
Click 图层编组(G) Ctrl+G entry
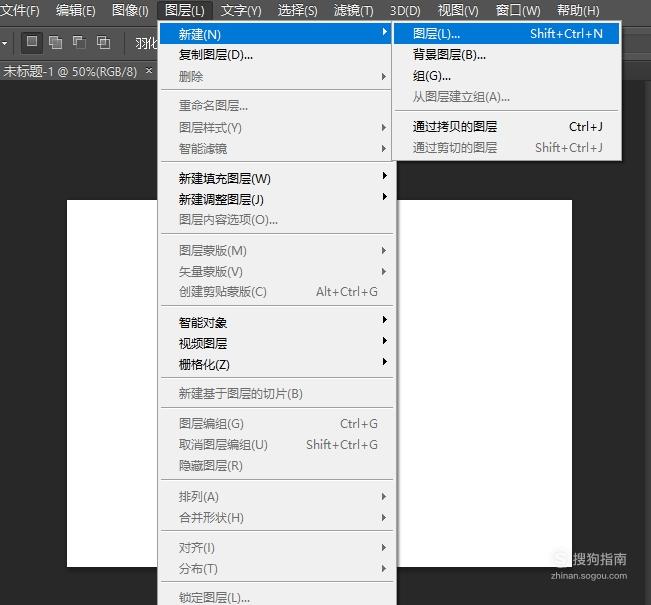point(275,424)
